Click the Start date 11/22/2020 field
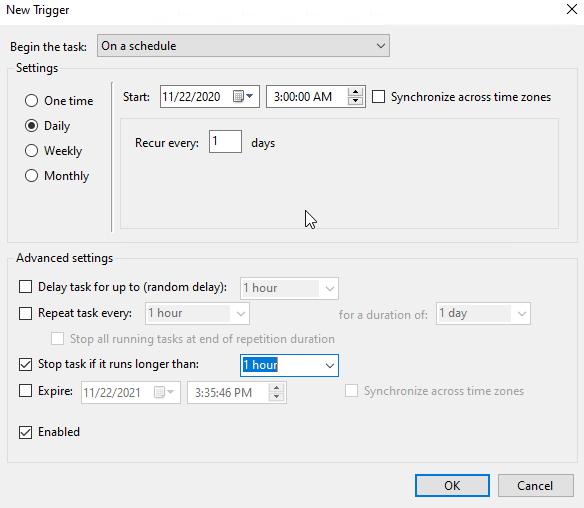 click(210, 97)
